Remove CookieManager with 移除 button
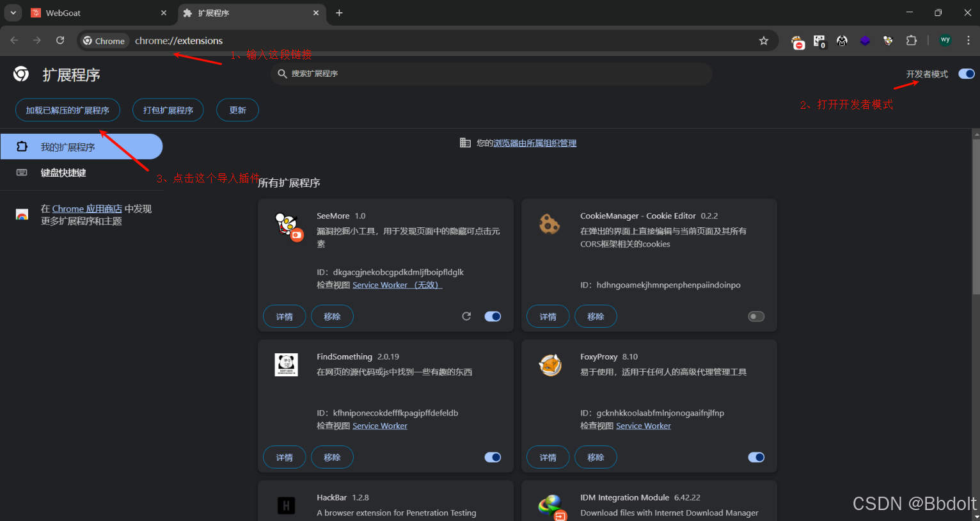Image resolution: width=980 pixels, height=521 pixels. (x=596, y=316)
